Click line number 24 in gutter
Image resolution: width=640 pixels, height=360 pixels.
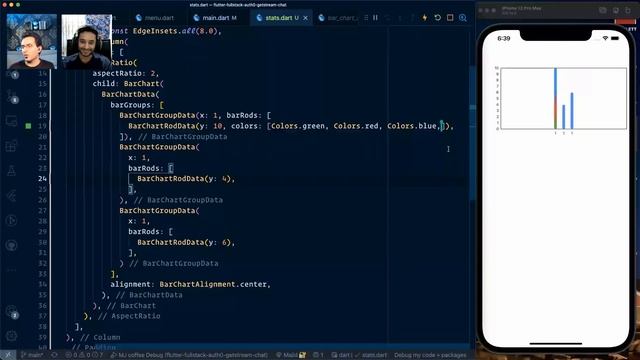42,179
